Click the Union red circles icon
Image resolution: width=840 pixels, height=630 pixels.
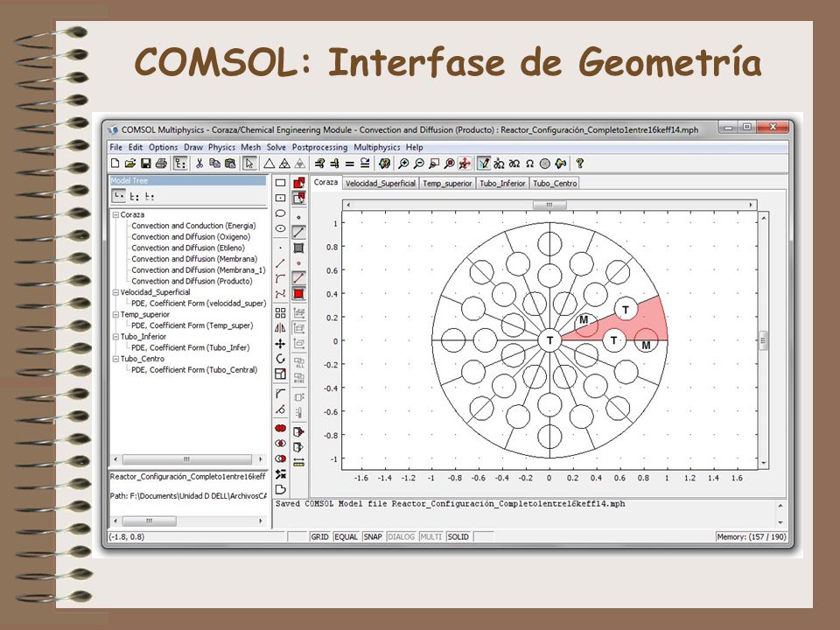[280, 429]
